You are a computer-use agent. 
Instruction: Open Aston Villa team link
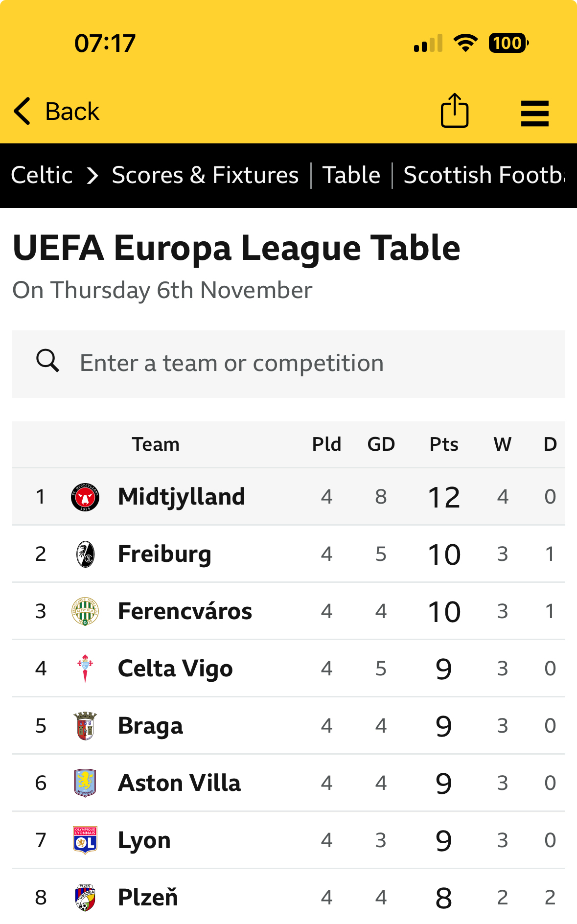[180, 783]
